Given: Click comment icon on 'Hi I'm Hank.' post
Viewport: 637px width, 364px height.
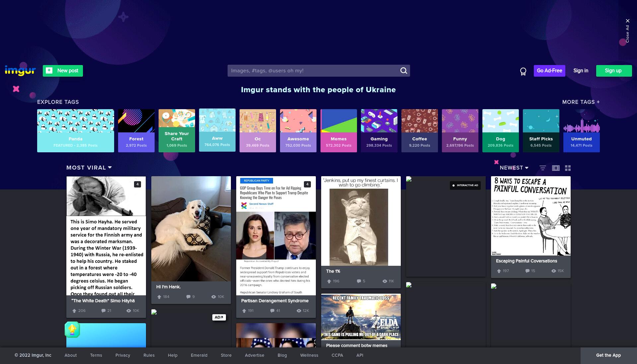Looking at the screenshot, I should click(188, 297).
